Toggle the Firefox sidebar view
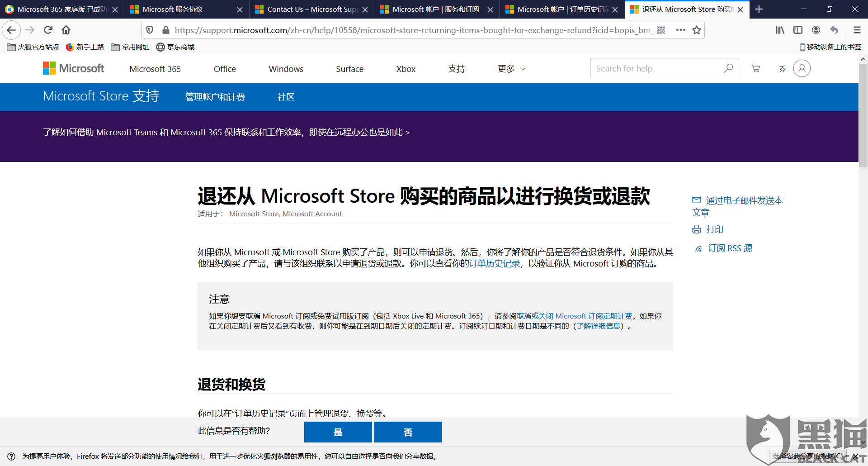This screenshot has width=868, height=466. coord(798,30)
